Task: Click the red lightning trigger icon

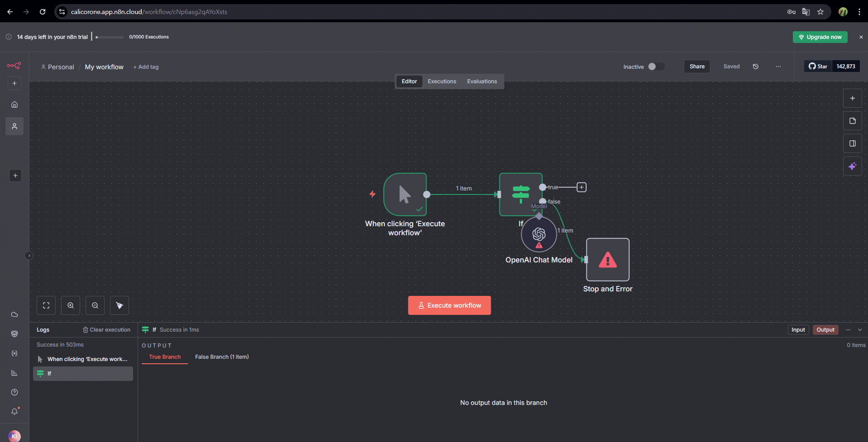Action: [372, 194]
